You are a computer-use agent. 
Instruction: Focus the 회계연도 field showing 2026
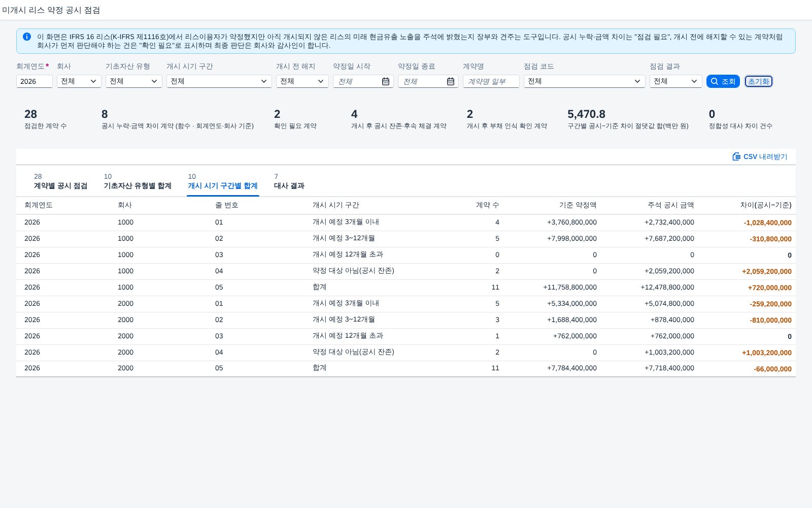point(35,81)
